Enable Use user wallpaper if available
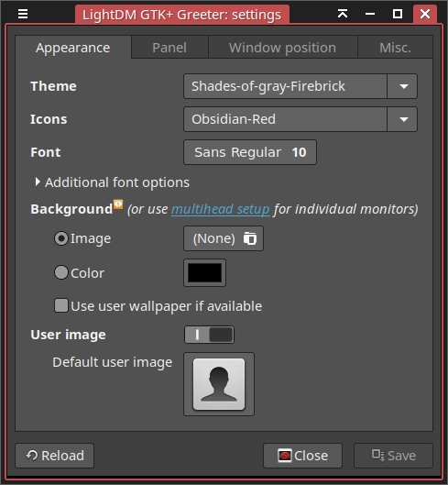 61,305
